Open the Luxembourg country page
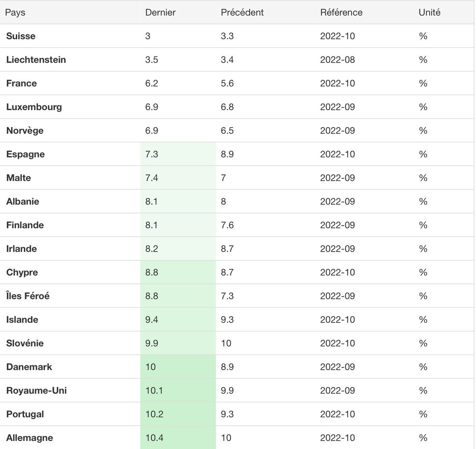The height and width of the screenshot is (449, 476). [x=34, y=107]
